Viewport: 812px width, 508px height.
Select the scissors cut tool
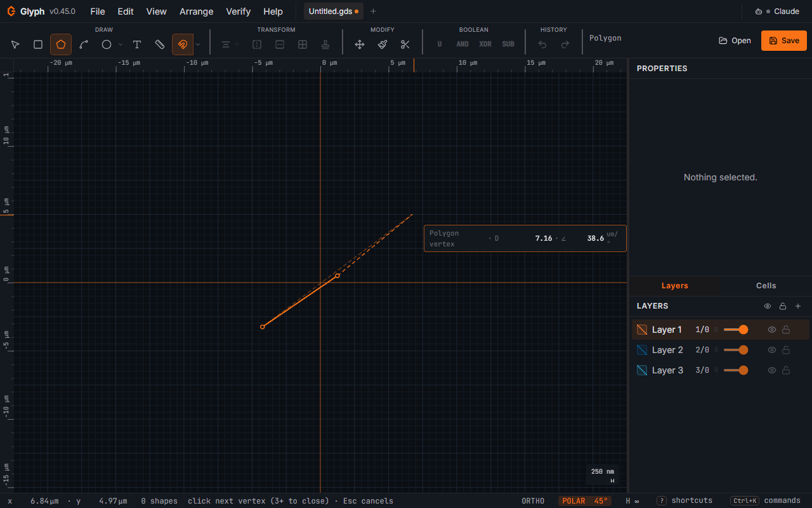coord(405,44)
